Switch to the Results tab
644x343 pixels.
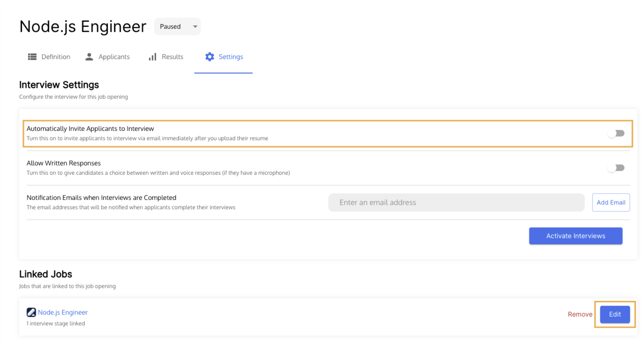(x=166, y=57)
